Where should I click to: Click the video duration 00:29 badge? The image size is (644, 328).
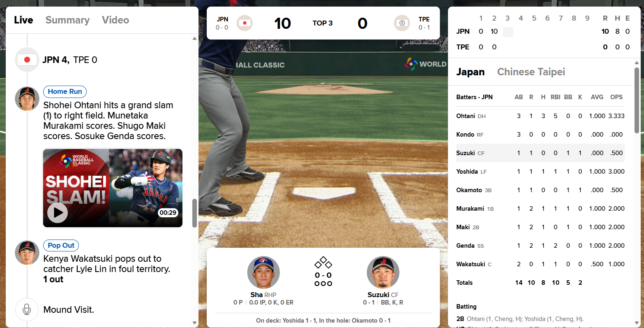[168, 213]
